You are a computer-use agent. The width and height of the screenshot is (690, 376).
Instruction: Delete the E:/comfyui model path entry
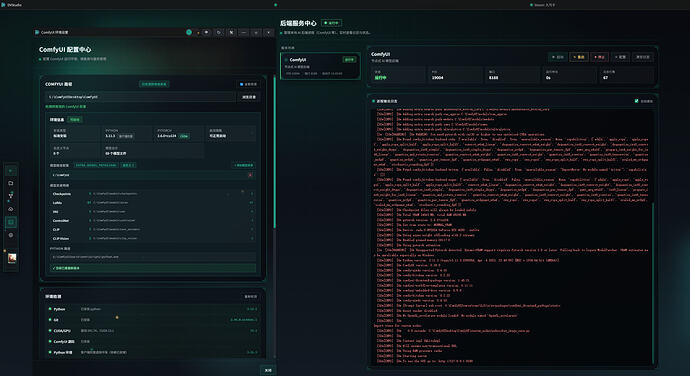point(250,175)
